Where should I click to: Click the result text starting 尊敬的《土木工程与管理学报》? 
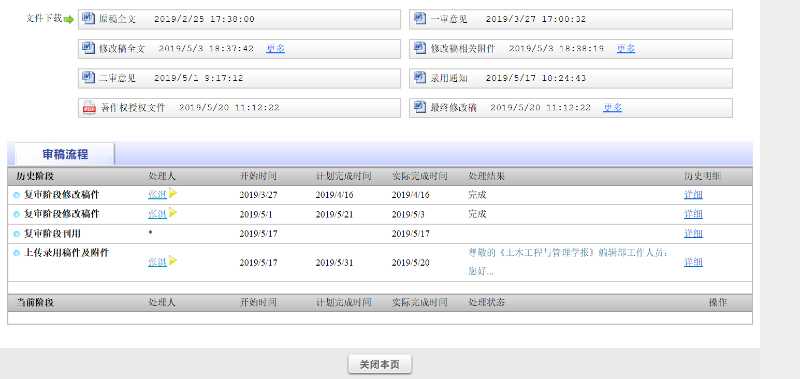(568, 262)
